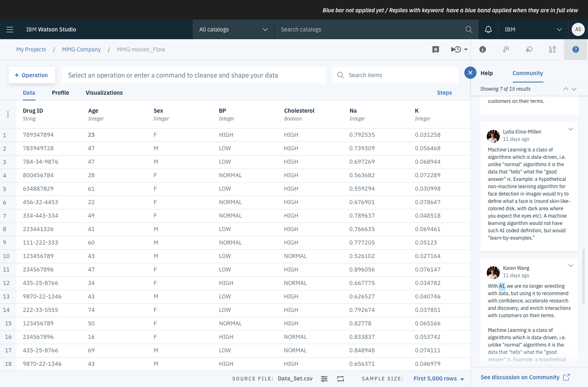
Task: Open the information panel icon
Action: tap(483, 49)
